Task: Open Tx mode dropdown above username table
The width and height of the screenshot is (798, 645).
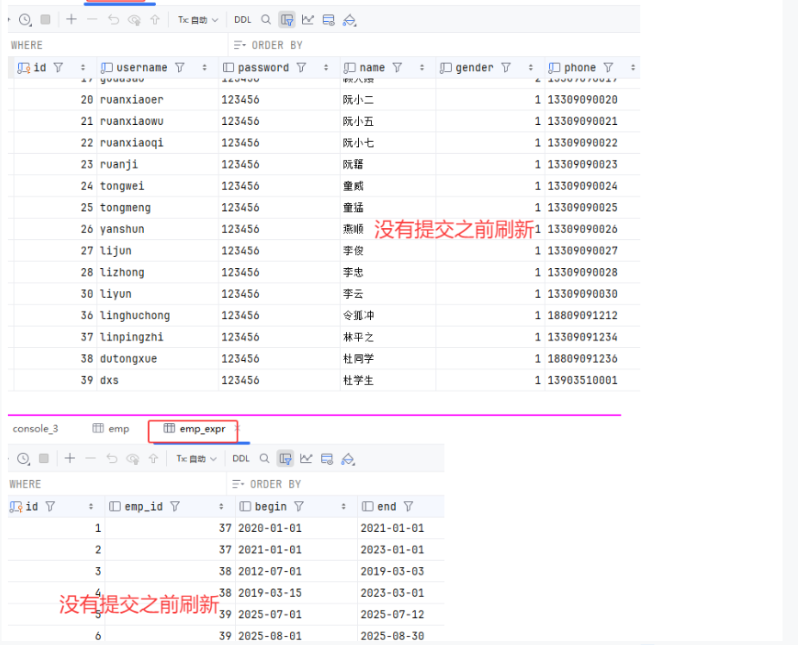Action: (197, 19)
